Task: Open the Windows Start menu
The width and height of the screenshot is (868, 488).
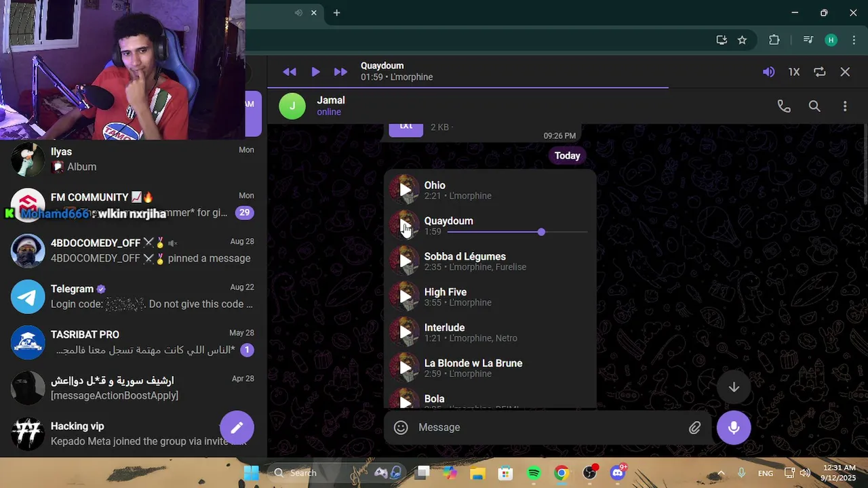Action: tap(251, 473)
